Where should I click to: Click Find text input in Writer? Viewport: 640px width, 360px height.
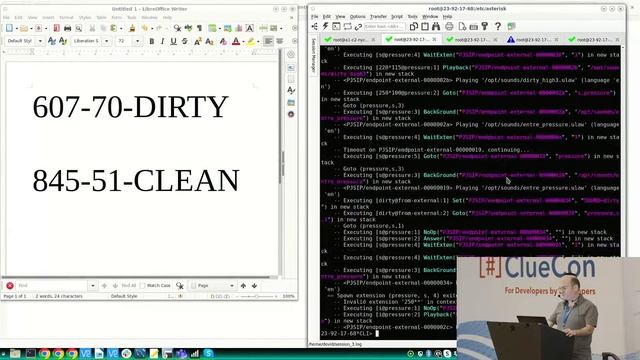[x=52, y=286]
